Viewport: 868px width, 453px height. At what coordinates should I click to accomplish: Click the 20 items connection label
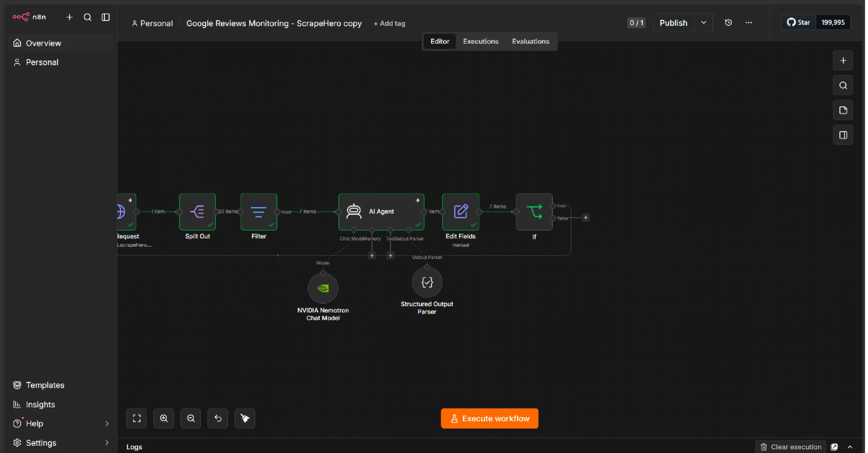[x=228, y=211]
